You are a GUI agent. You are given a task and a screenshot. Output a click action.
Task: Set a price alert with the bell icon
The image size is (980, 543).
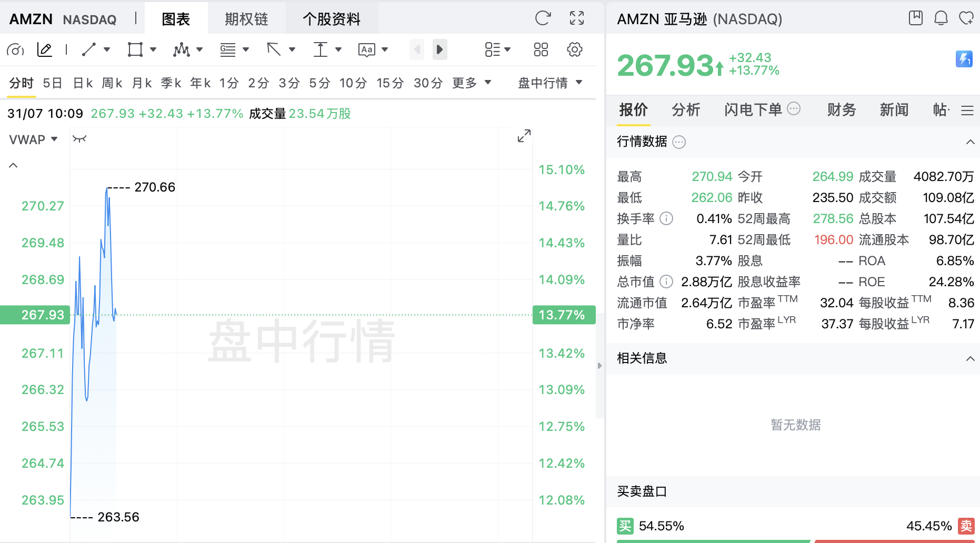point(941,18)
